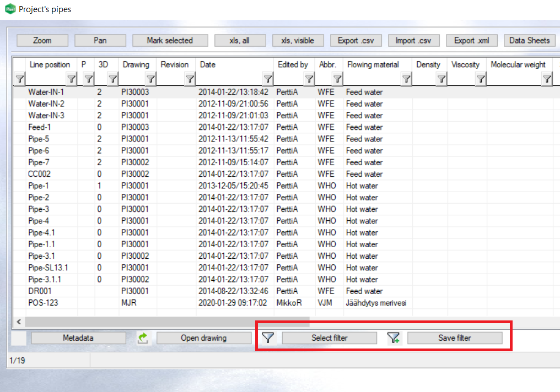The height and width of the screenshot is (392, 560).
Task: Click the filter icon under Molecular weight column
Action: coord(546,79)
